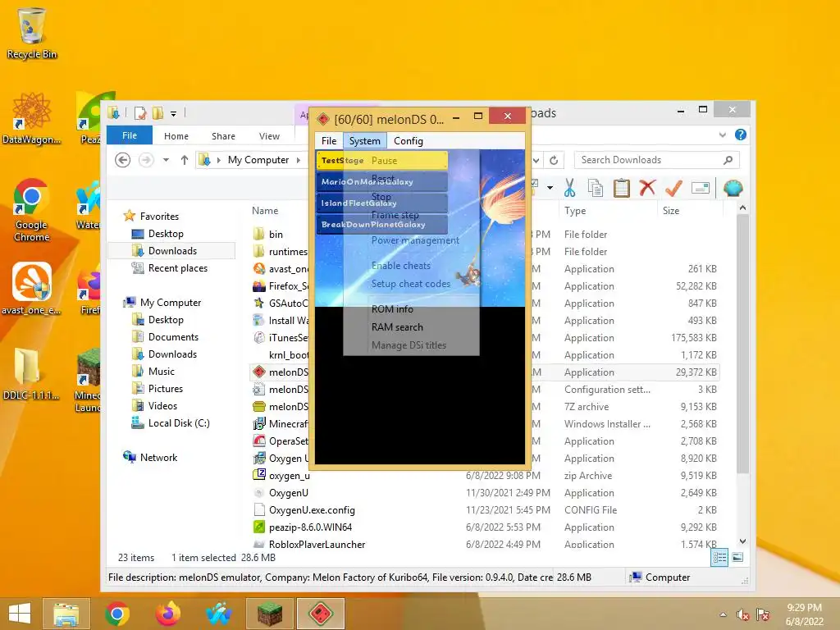Switch to Details view icon in status bar
Viewport: 840px width, 630px height.
click(x=719, y=558)
